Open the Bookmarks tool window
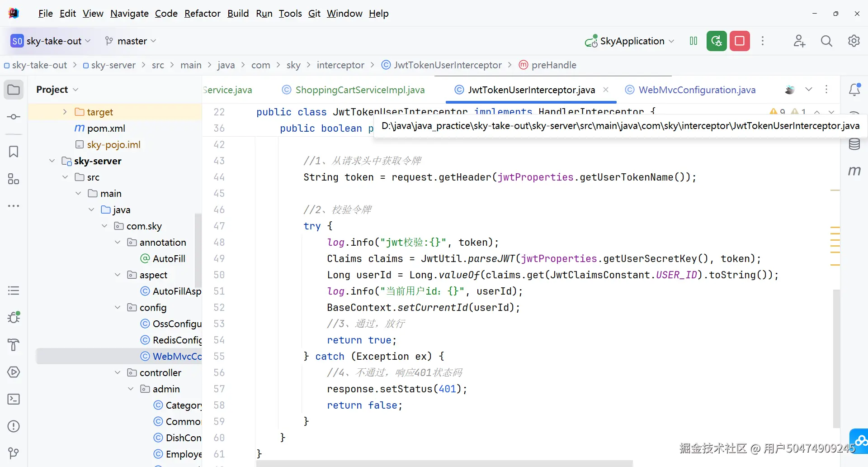Image resolution: width=868 pixels, height=467 pixels. 14,152
